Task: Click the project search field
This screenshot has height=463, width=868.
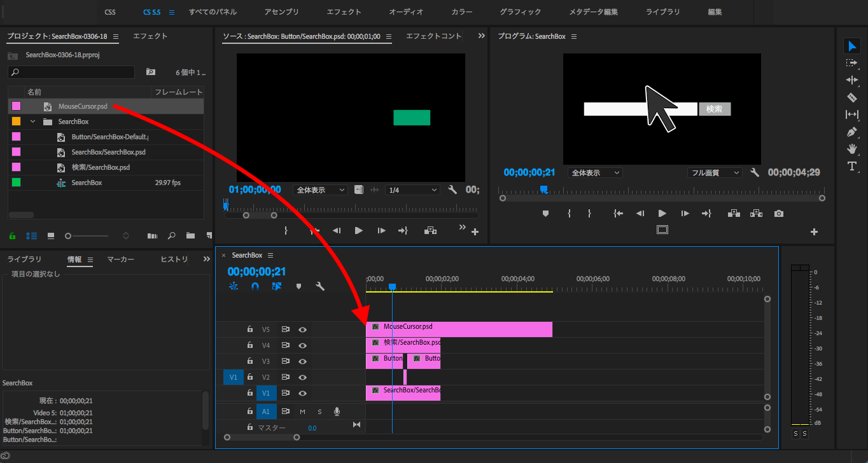Action: pos(71,73)
